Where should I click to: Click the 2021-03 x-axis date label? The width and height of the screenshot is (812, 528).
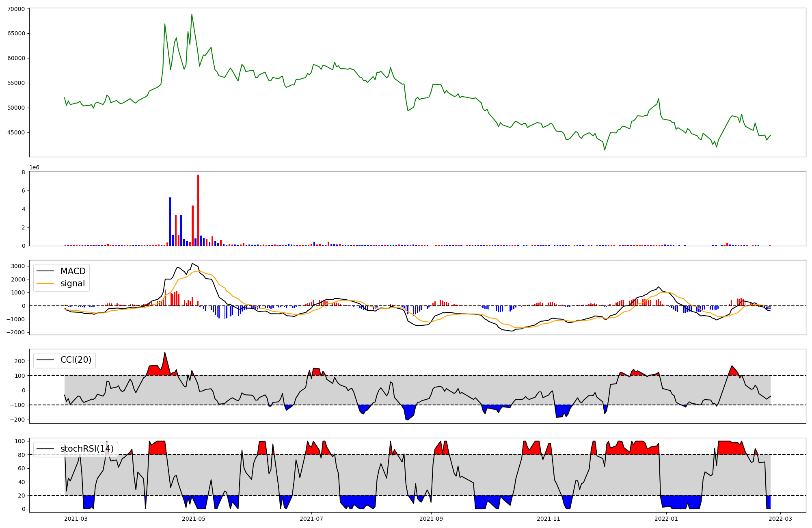76,519
